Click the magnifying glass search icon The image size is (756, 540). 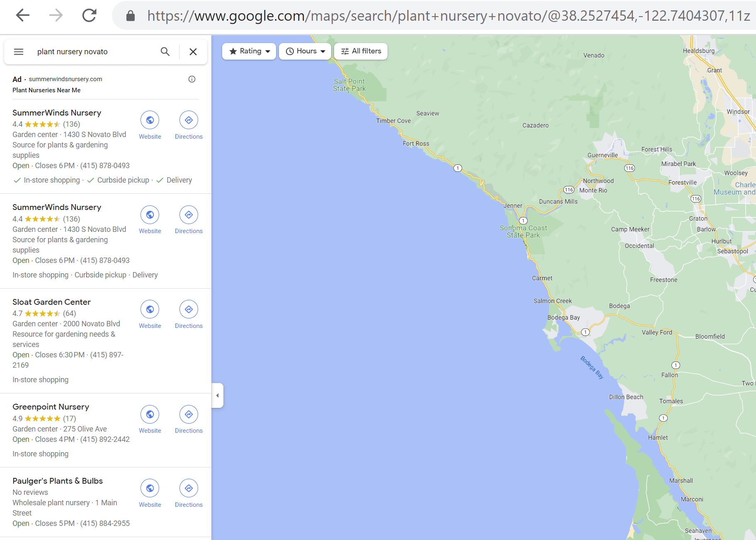click(x=165, y=52)
